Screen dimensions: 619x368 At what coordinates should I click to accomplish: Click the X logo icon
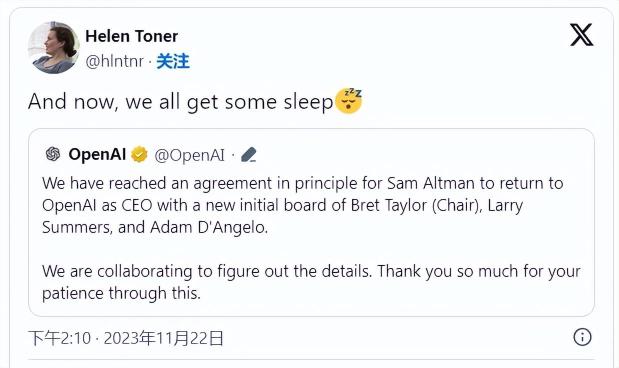pos(581,35)
